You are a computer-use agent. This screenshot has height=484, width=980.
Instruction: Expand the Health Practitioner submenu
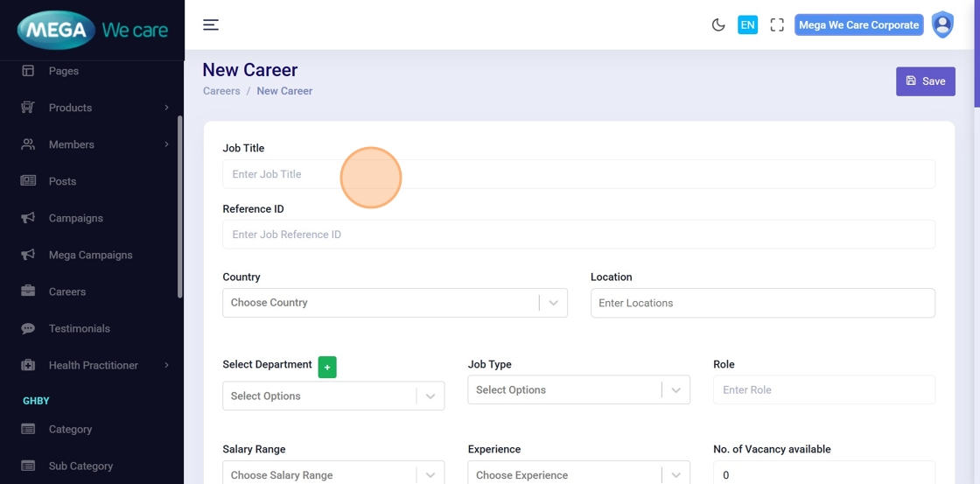166,365
